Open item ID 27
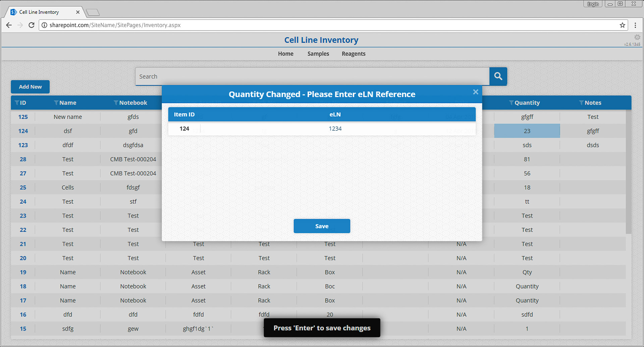 tap(23, 173)
